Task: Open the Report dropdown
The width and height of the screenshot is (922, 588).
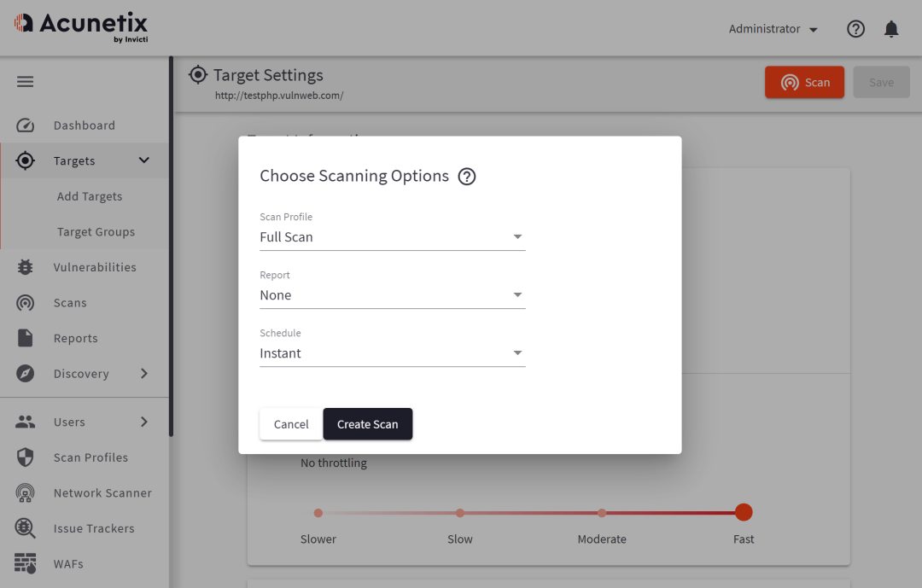Action: [x=392, y=295]
